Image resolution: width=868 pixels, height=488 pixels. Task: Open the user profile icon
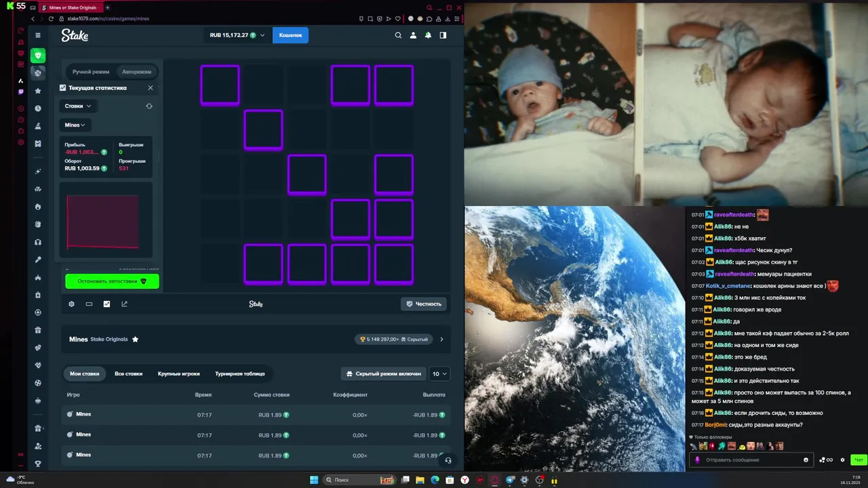[x=413, y=35]
